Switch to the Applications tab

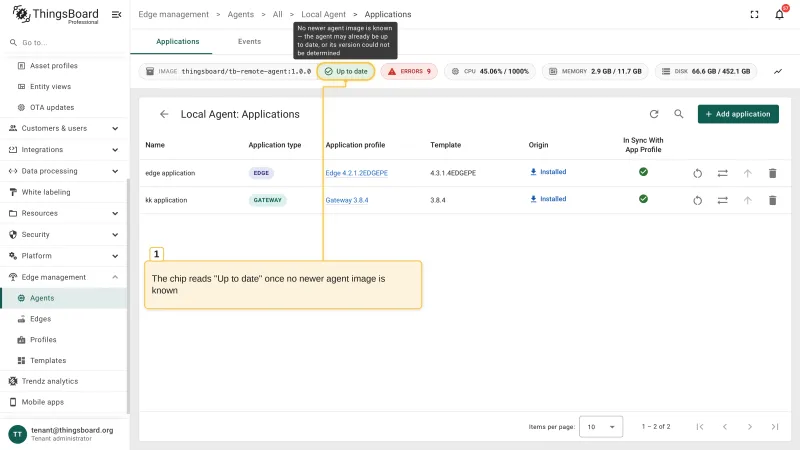click(x=178, y=41)
